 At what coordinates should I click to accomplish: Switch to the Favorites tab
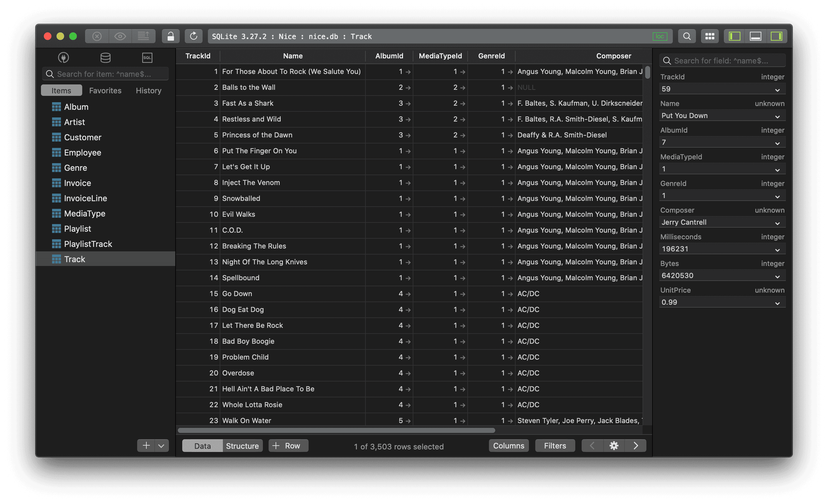[x=105, y=90]
